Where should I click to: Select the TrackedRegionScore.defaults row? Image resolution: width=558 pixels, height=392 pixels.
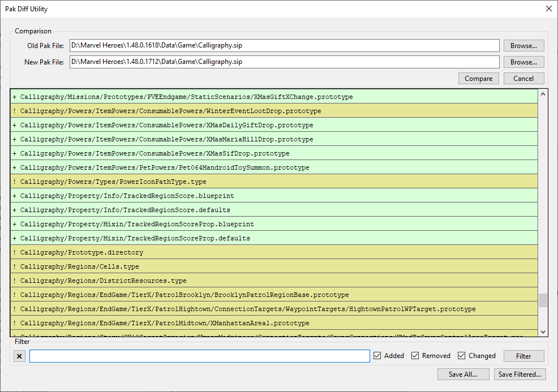[274, 210]
